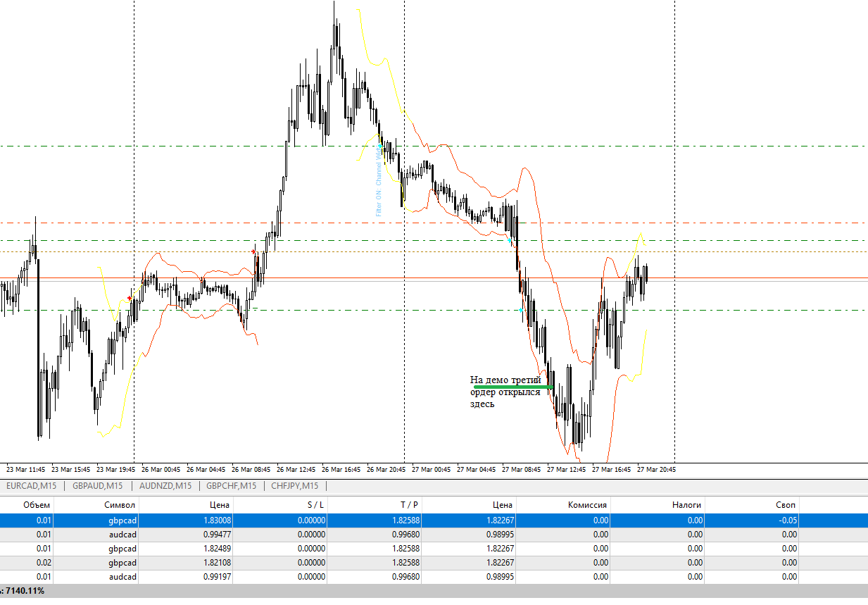Select the GBPCHF,M15 chart tab
The height and width of the screenshot is (605, 868).
pyautogui.click(x=231, y=485)
